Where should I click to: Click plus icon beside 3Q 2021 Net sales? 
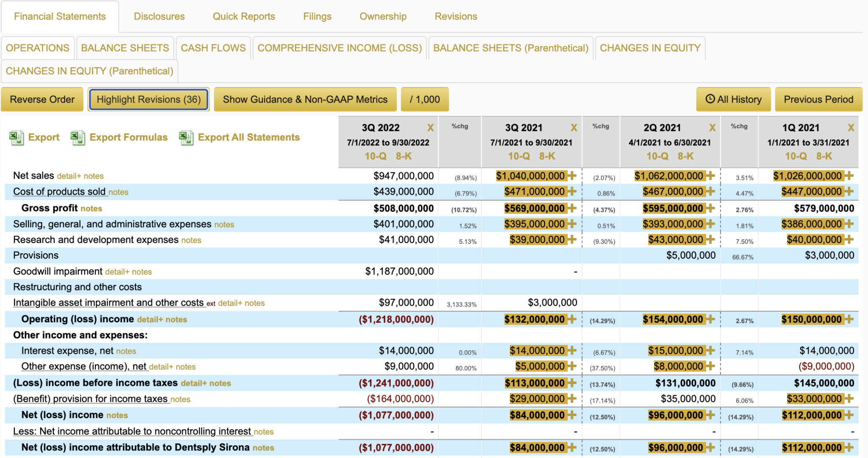click(572, 176)
